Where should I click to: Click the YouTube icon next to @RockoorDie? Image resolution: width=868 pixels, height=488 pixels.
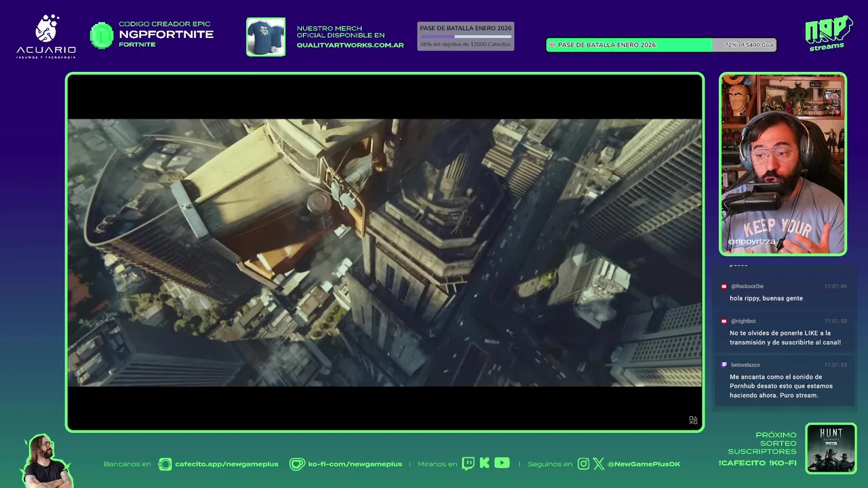pyautogui.click(x=724, y=286)
